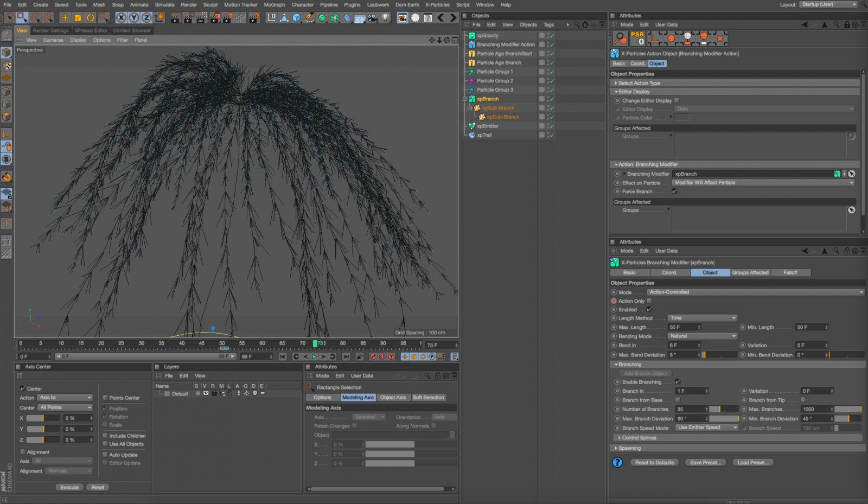Select the Move tool in top toolbar
The height and width of the screenshot is (504, 868).
(65, 18)
